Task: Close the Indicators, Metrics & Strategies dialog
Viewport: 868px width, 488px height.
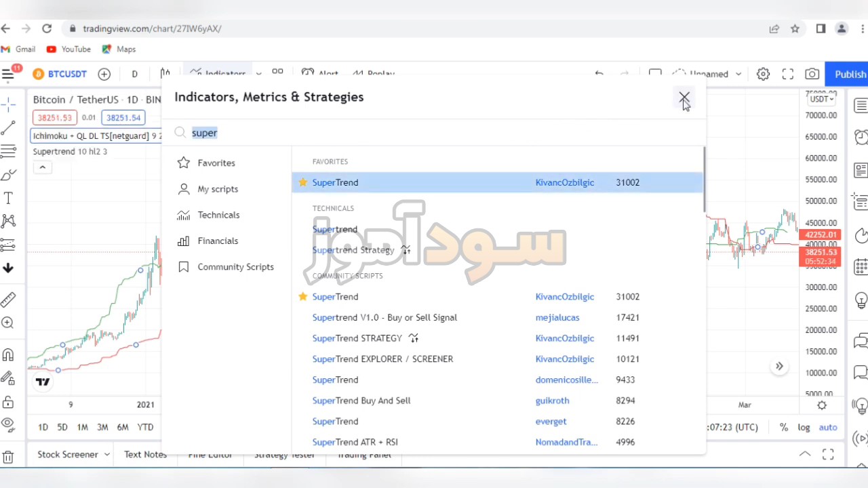Action: point(684,98)
